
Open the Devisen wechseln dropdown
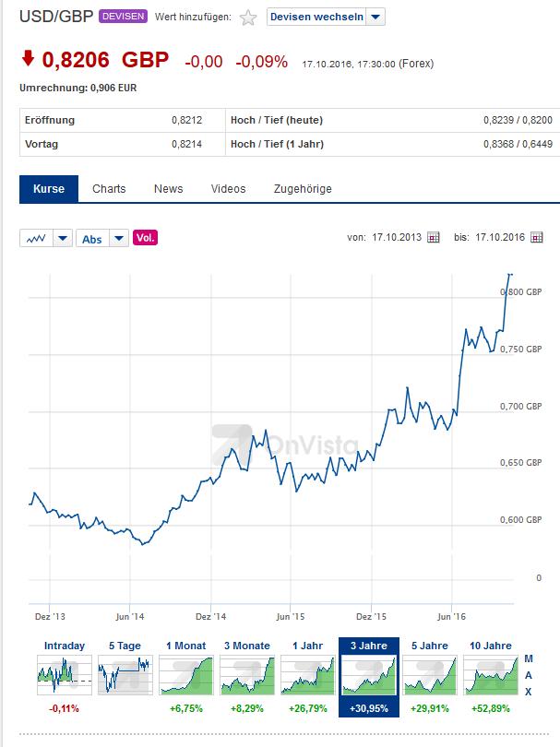(x=326, y=18)
